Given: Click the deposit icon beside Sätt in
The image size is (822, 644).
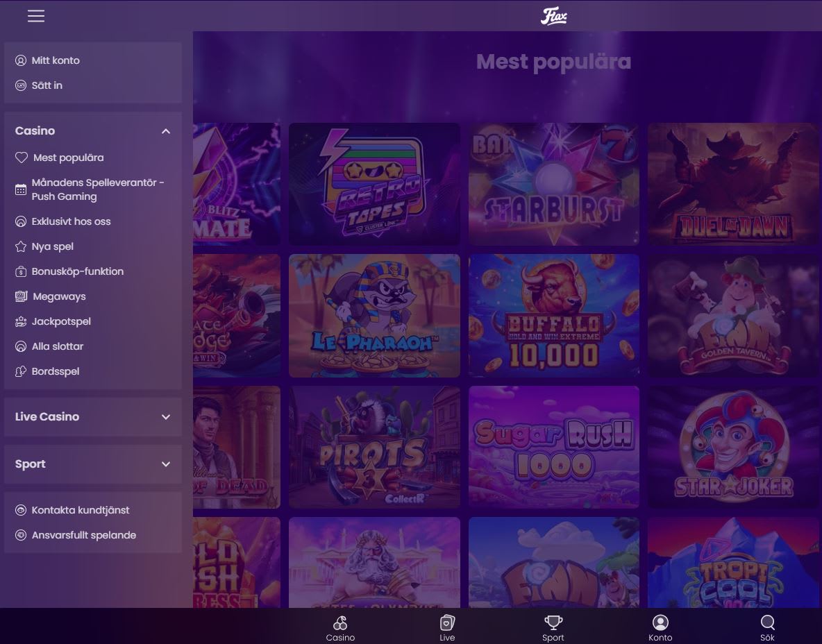Looking at the screenshot, I should point(20,85).
